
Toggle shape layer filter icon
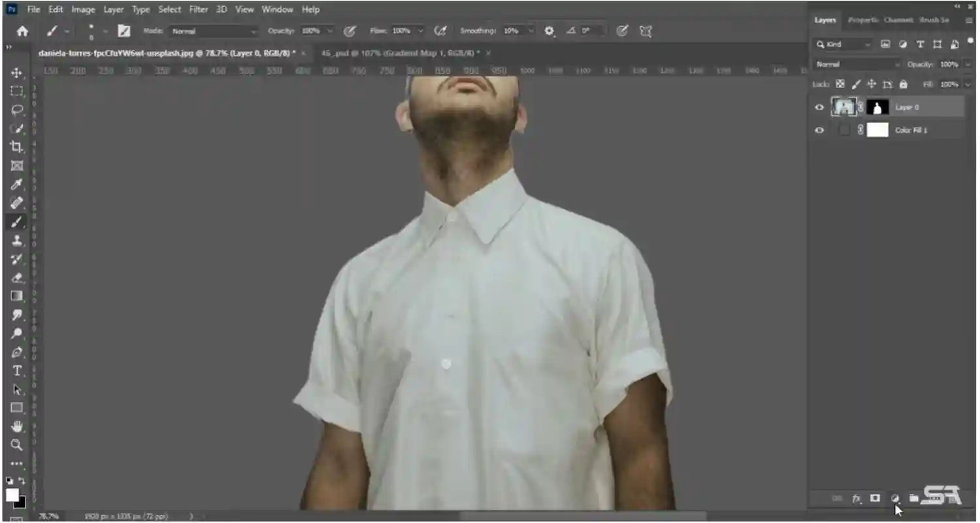[938, 44]
